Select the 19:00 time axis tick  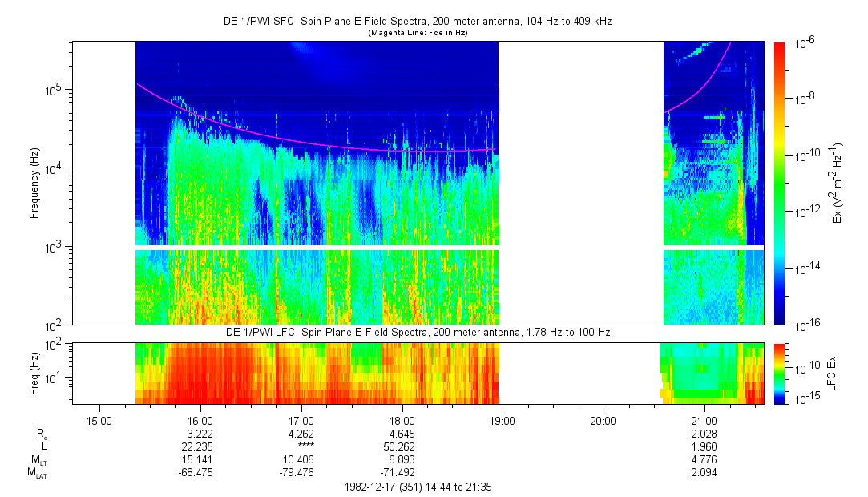(x=503, y=420)
